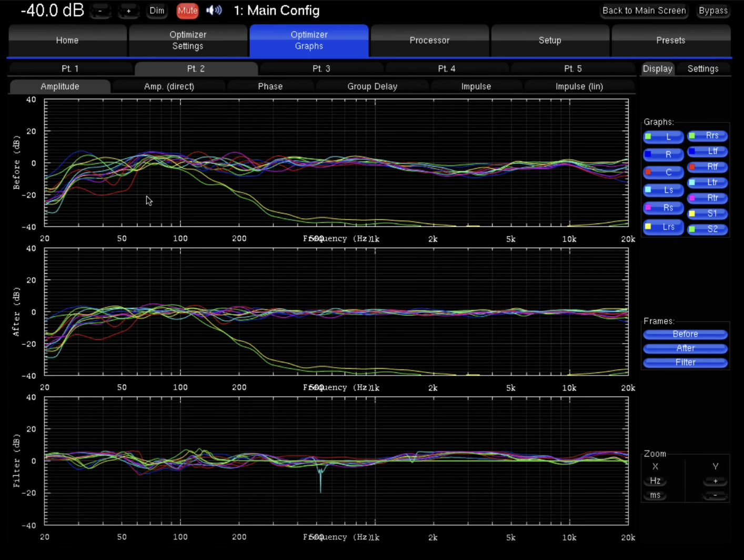Image resolution: width=744 pixels, height=560 pixels.
Task: Switch to the Group Delay tab
Action: pos(372,86)
